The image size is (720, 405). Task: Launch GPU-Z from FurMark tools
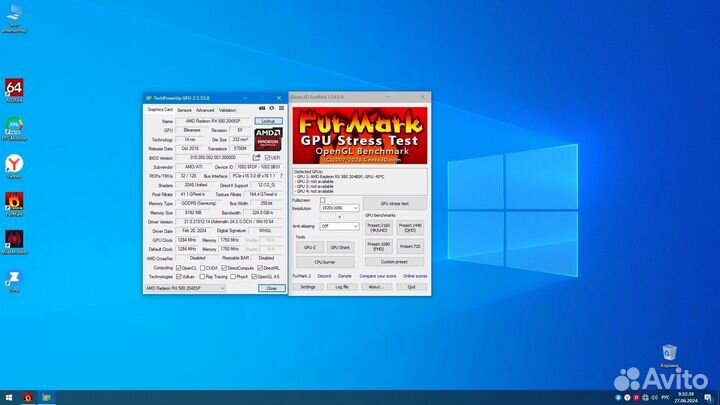coord(310,248)
